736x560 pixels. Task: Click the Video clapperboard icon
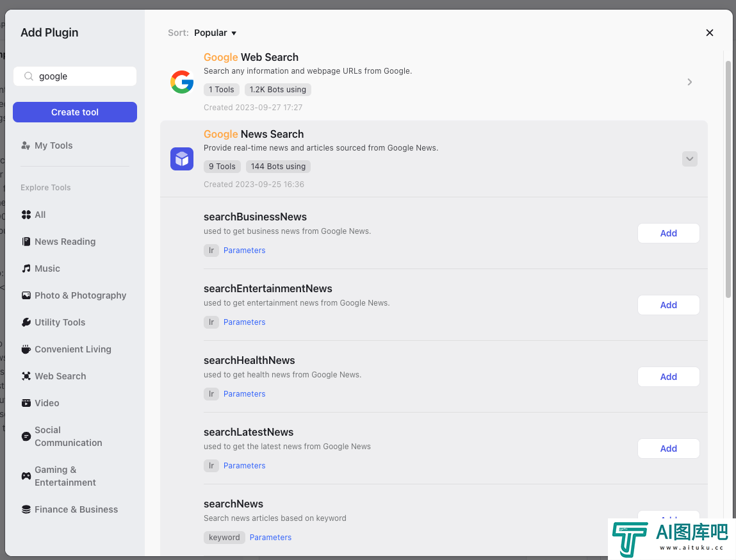tap(26, 403)
